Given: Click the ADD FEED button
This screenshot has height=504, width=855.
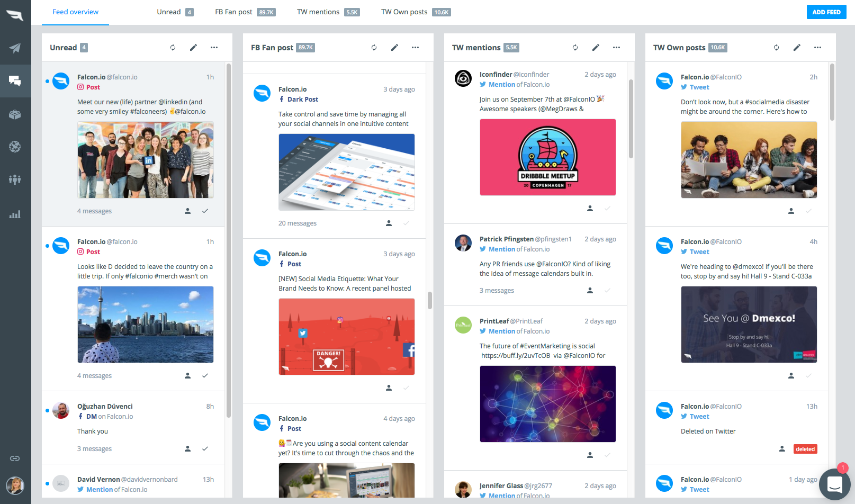Looking at the screenshot, I should click(826, 12).
